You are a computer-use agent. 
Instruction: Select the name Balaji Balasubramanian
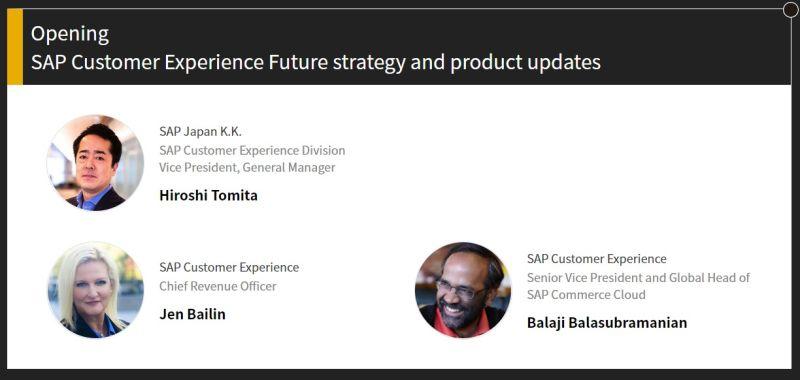(607, 322)
